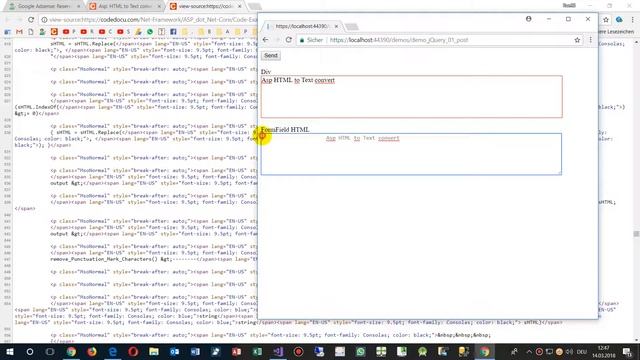Open the active Chrome window taskbar icon

[484, 351]
